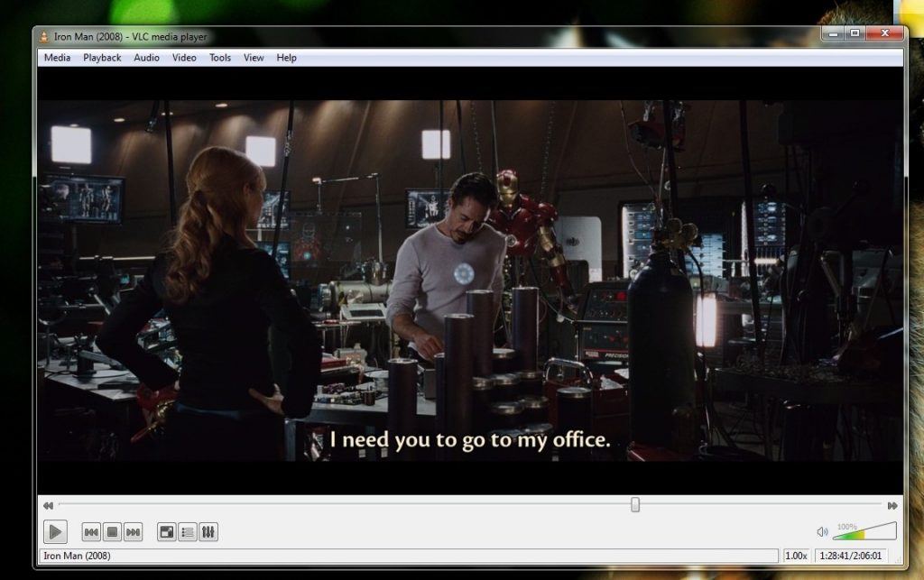The height and width of the screenshot is (580, 924).
Task: Click the seek bar position handle
Action: coord(635,504)
